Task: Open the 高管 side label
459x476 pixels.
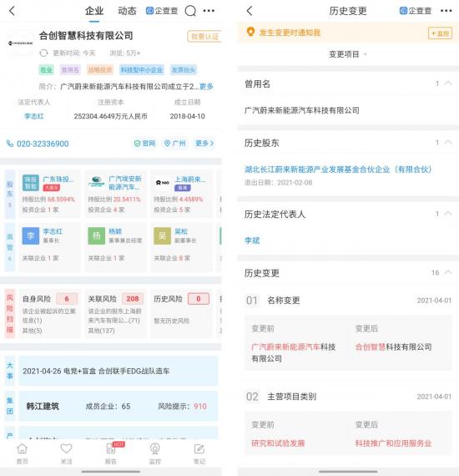Action: tap(10, 247)
